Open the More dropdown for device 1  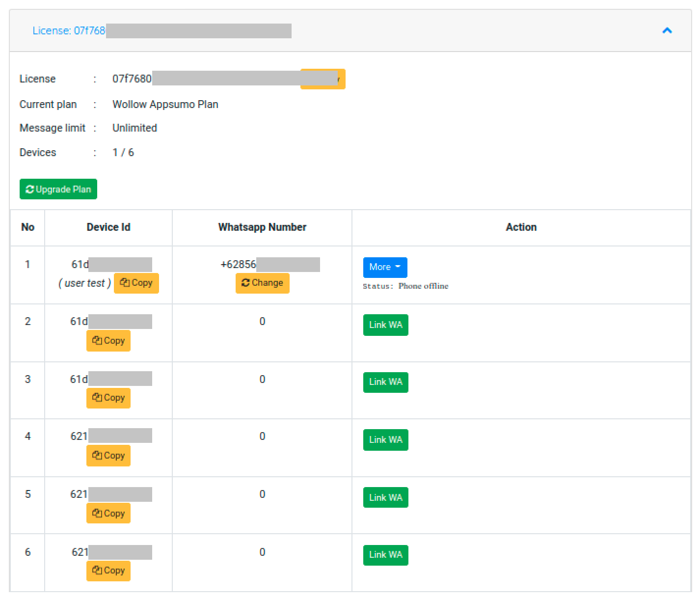tap(385, 267)
